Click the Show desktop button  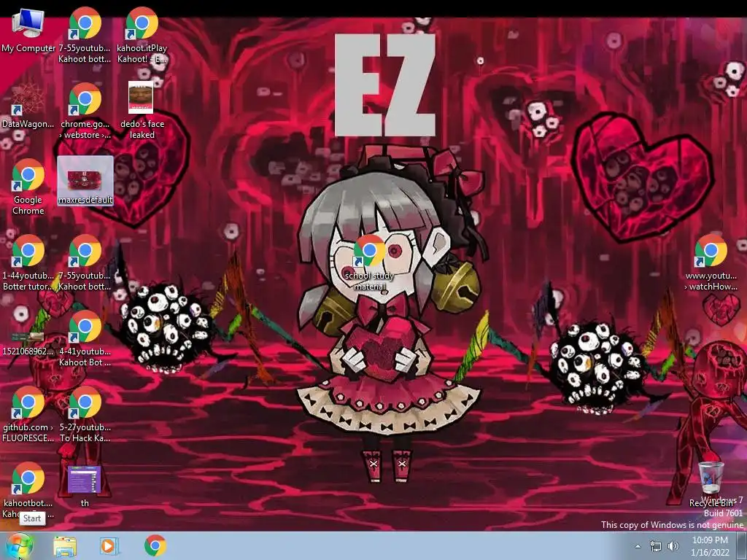coord(742,546)
